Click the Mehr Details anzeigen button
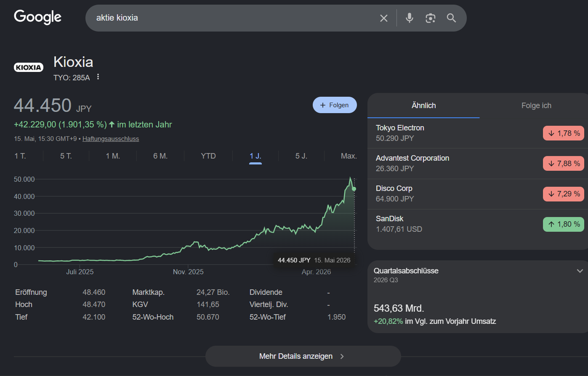 303,356
